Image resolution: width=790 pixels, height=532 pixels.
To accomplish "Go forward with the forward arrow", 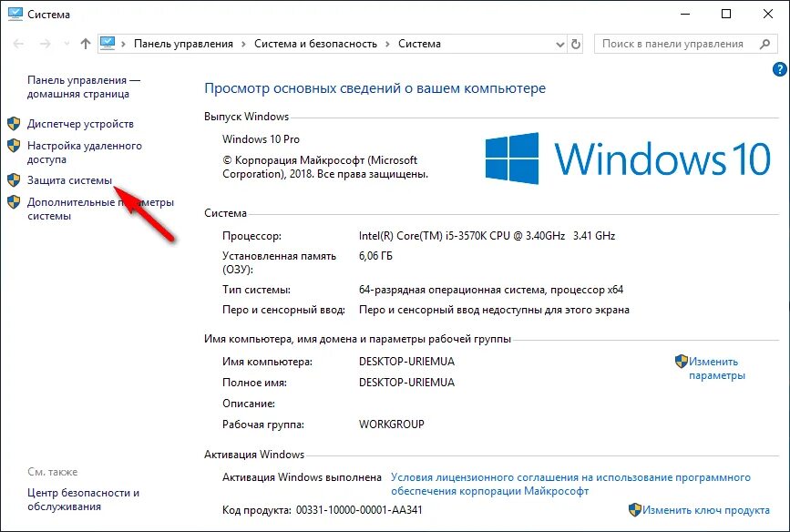I will tap(45, 45).
